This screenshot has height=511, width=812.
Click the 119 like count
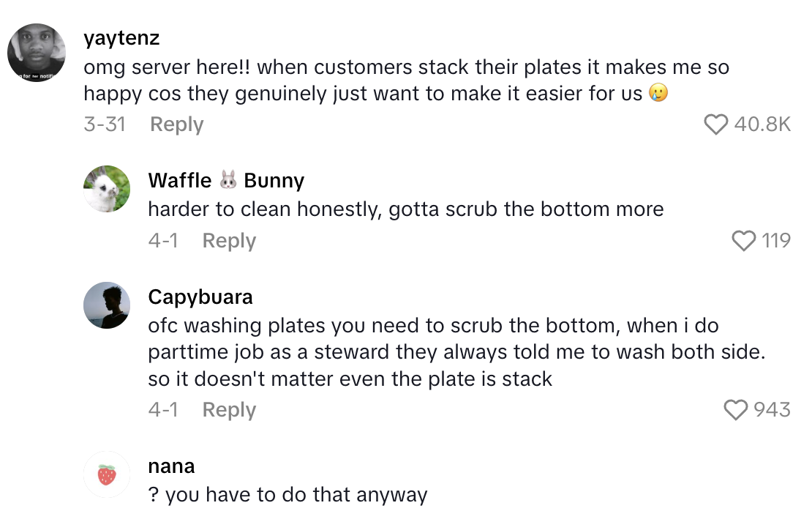coord(778,240)
